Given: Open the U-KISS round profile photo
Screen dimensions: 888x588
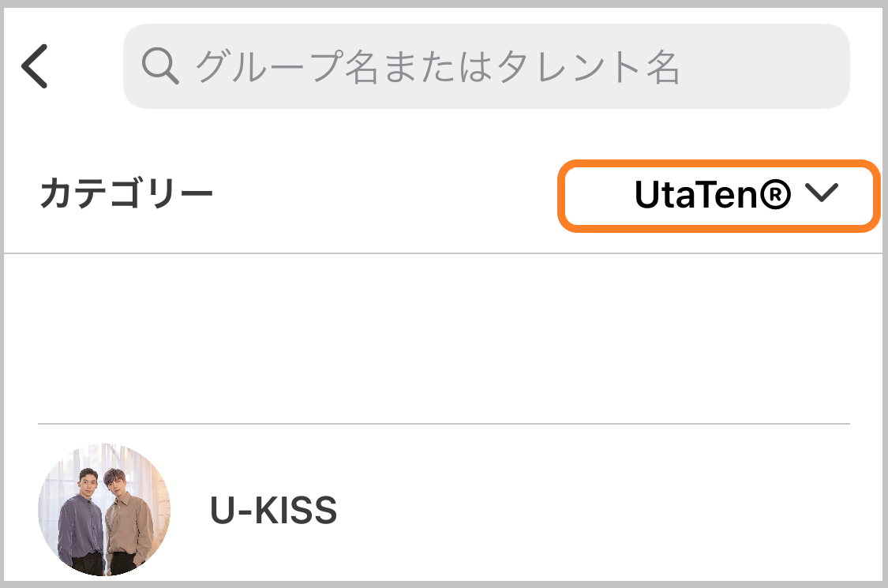Looking at the screenshot, I should click(104, 510).
